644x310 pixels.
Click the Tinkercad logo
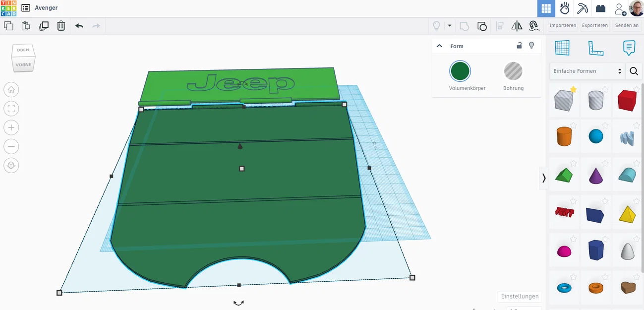click(8, 8)
